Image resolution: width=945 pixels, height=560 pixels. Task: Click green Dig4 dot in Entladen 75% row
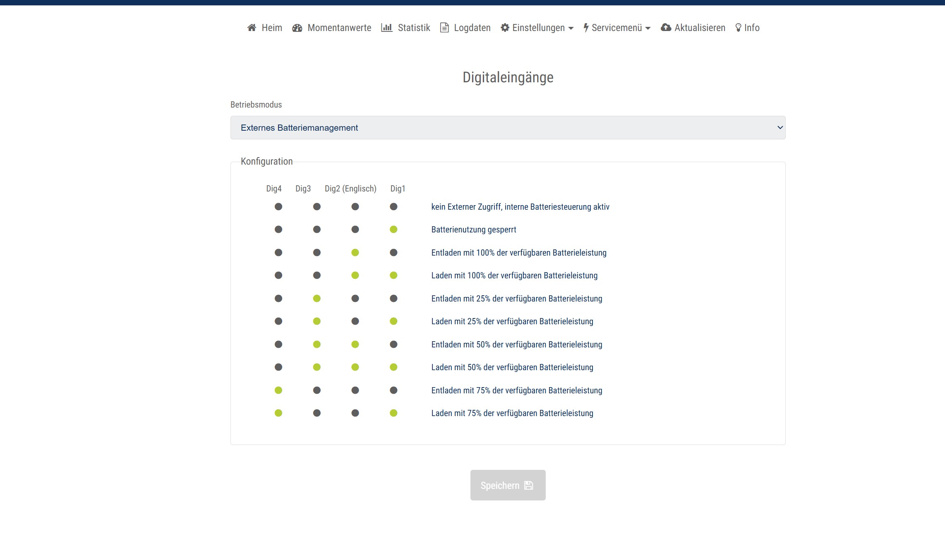pyautogui.click(x=278, y=390)
